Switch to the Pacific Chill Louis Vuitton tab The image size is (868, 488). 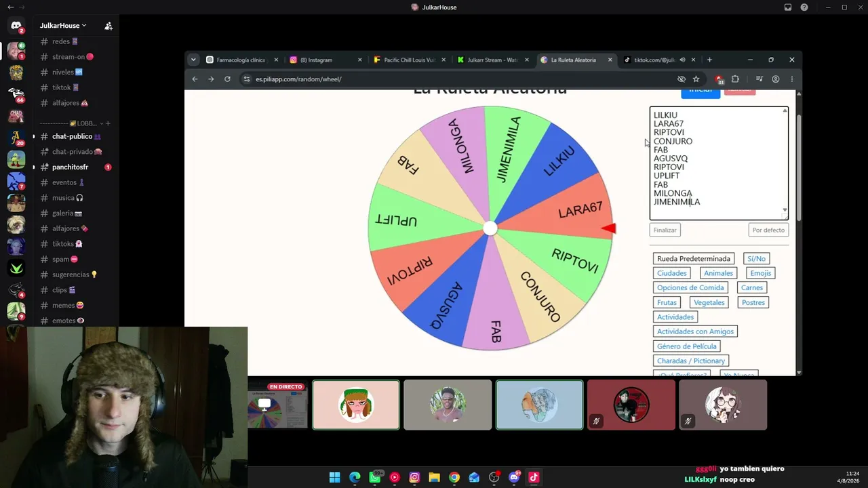[x=410, y=60]
